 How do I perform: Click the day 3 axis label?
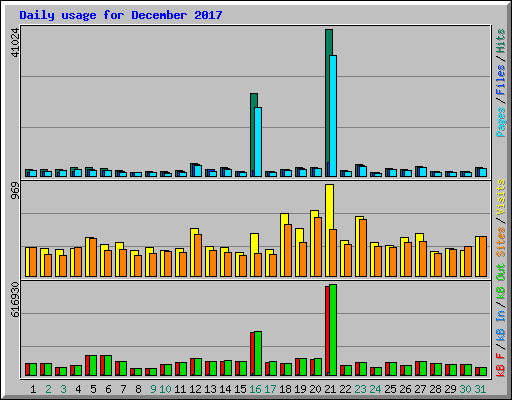pos(63,389)
